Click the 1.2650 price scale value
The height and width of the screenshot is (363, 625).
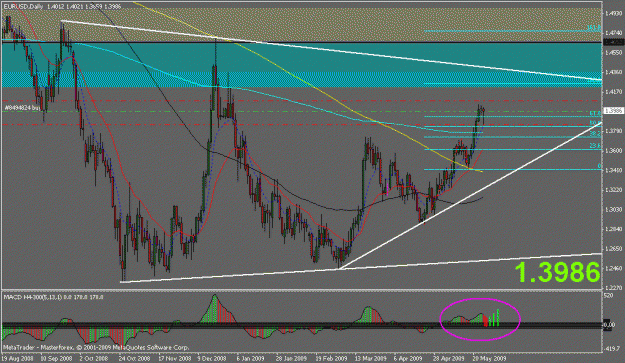(614, 249)
